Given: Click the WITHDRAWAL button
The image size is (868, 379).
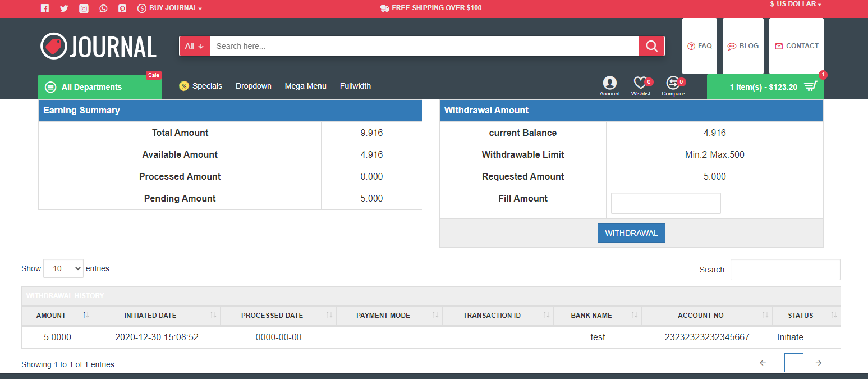Looking at the screenshot, I should click(x=631, y=232).
